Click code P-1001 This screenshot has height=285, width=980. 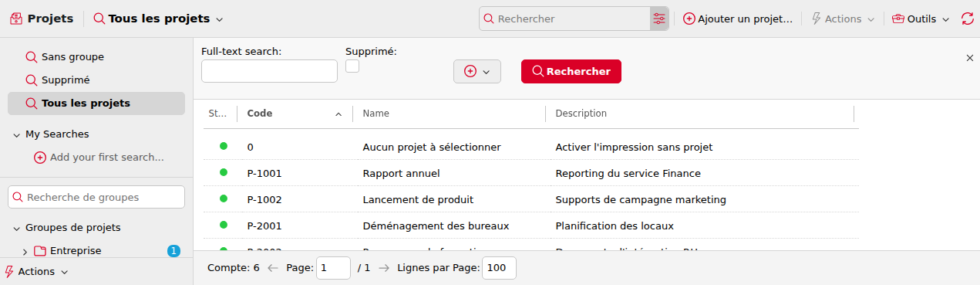point(264,173)
